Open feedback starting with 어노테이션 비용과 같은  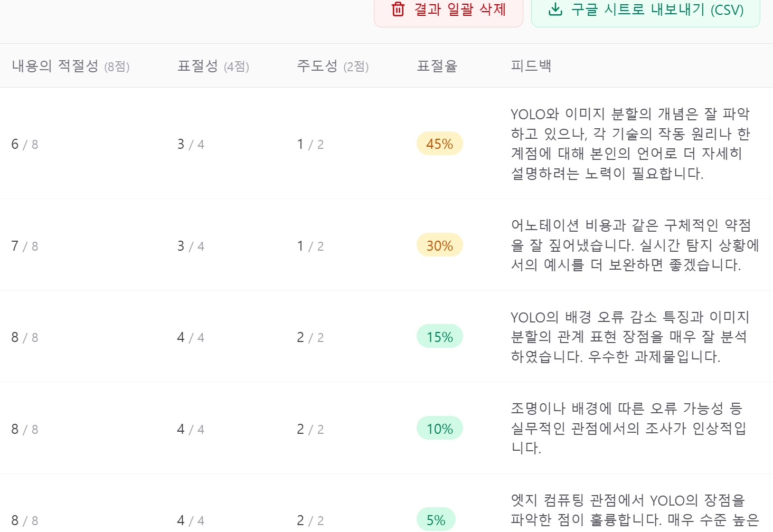630,245
